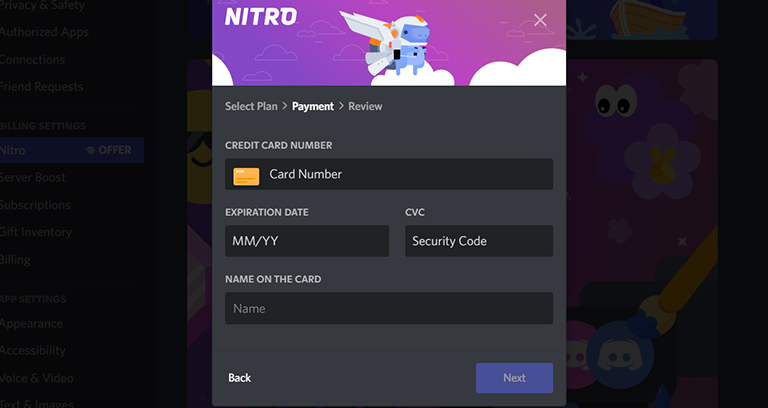Click the credit card icon

coord(246,176)
